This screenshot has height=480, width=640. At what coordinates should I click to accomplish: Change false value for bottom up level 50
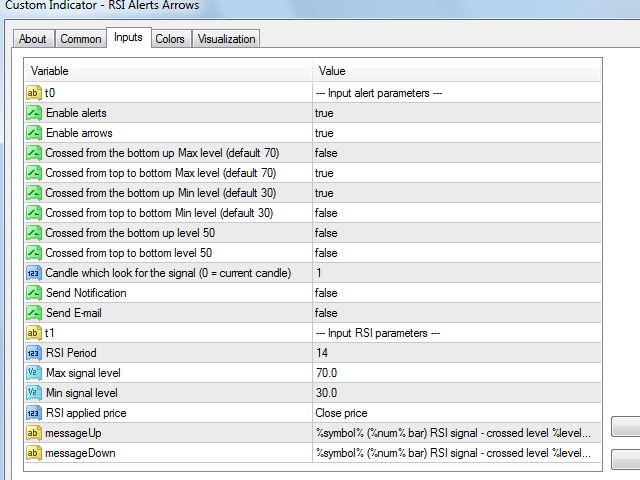point(457,233)
